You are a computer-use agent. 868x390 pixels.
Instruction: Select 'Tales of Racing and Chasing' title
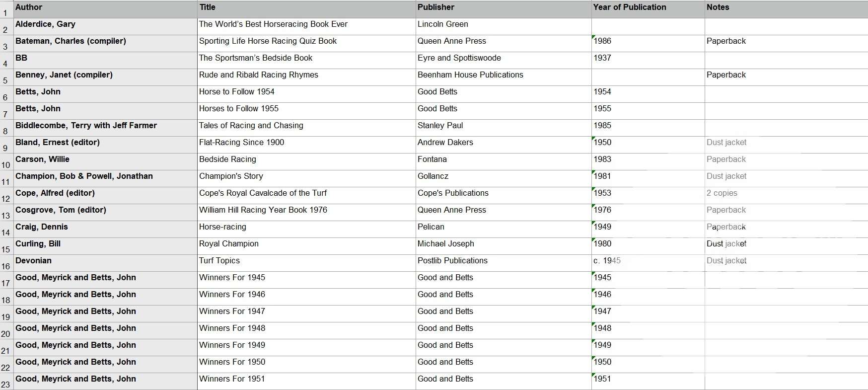pyautogui.click(x=306, y=128)
